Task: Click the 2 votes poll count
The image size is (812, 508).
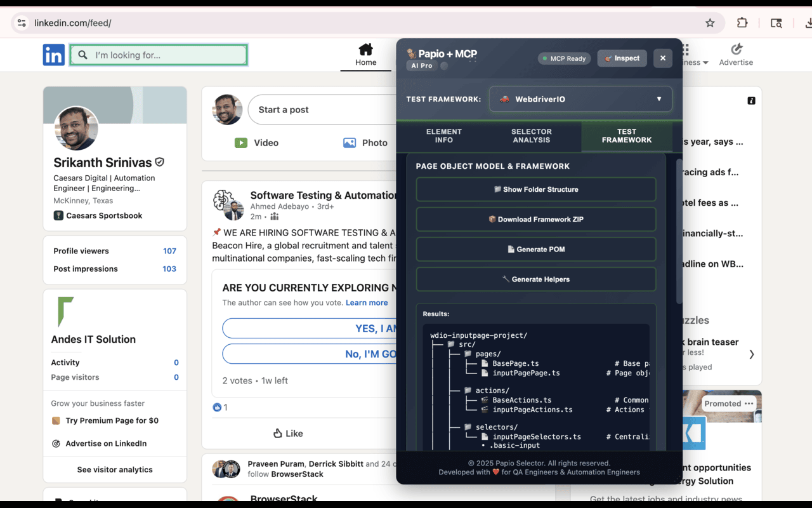Action: [237, 381]
